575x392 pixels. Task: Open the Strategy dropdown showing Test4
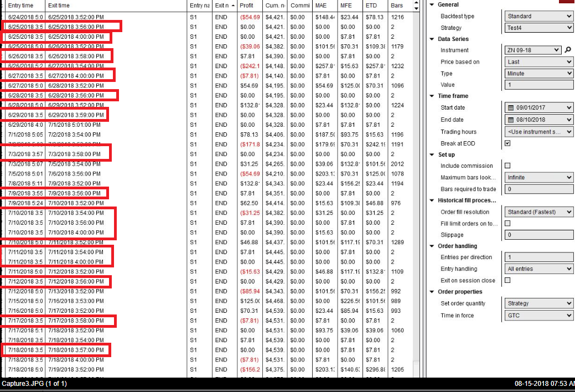click(x=538, y=28)
